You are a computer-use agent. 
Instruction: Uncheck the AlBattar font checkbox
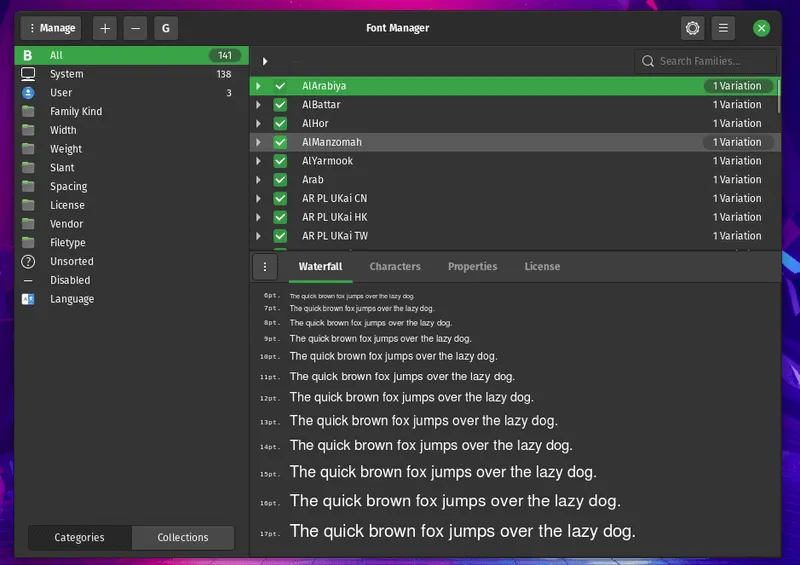(280, 105)
